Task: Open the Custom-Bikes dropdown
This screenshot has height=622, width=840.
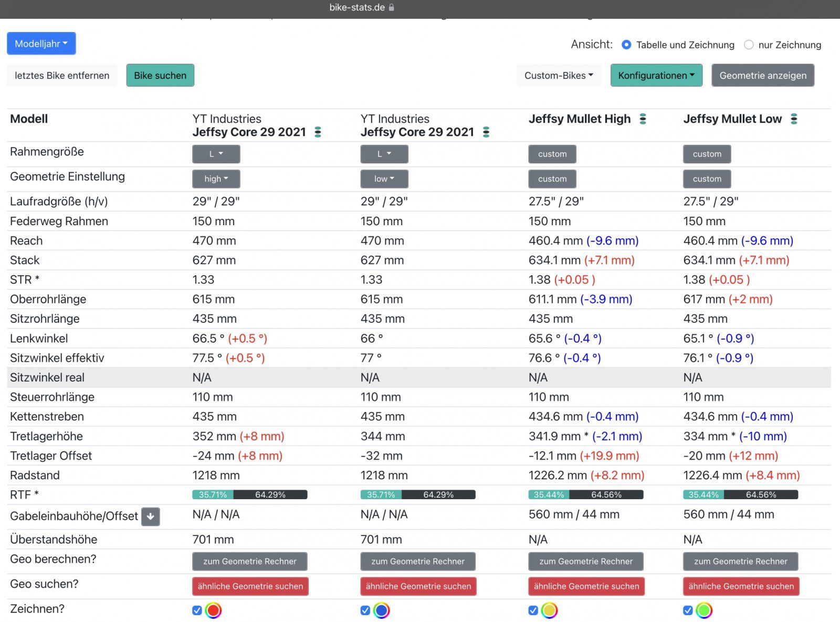Action: (559, 76)
